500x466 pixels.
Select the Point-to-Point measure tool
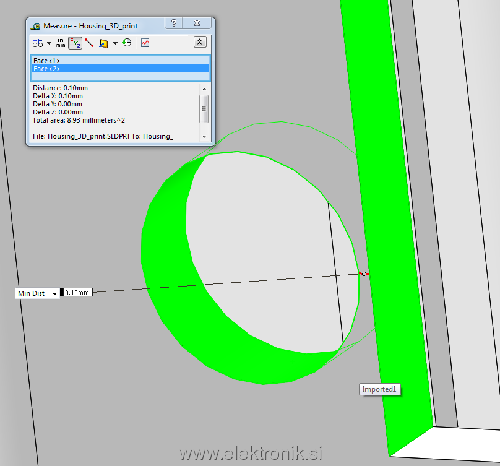(89, 43)
